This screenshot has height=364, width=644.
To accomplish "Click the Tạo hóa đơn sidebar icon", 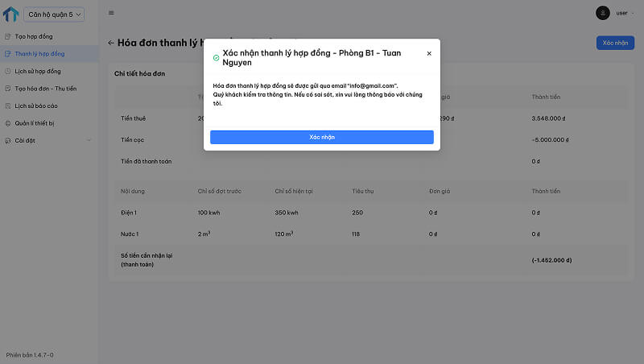I will tap(8, 89).
